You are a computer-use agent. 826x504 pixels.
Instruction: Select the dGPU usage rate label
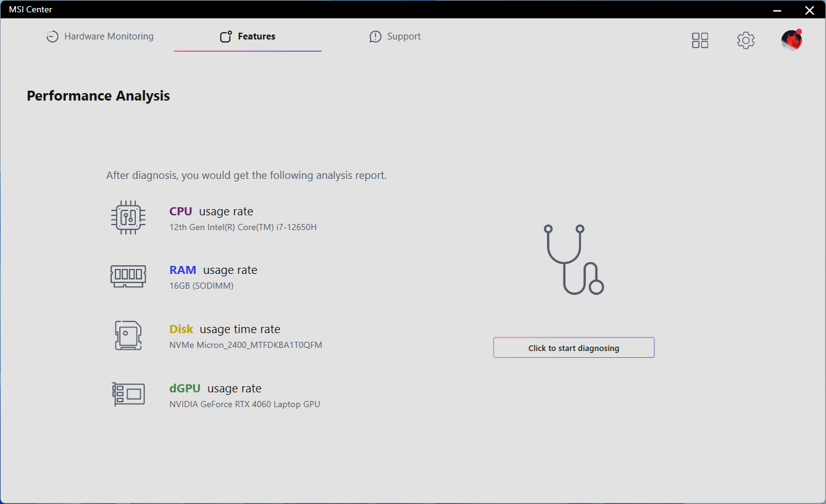tap(215, 389)
